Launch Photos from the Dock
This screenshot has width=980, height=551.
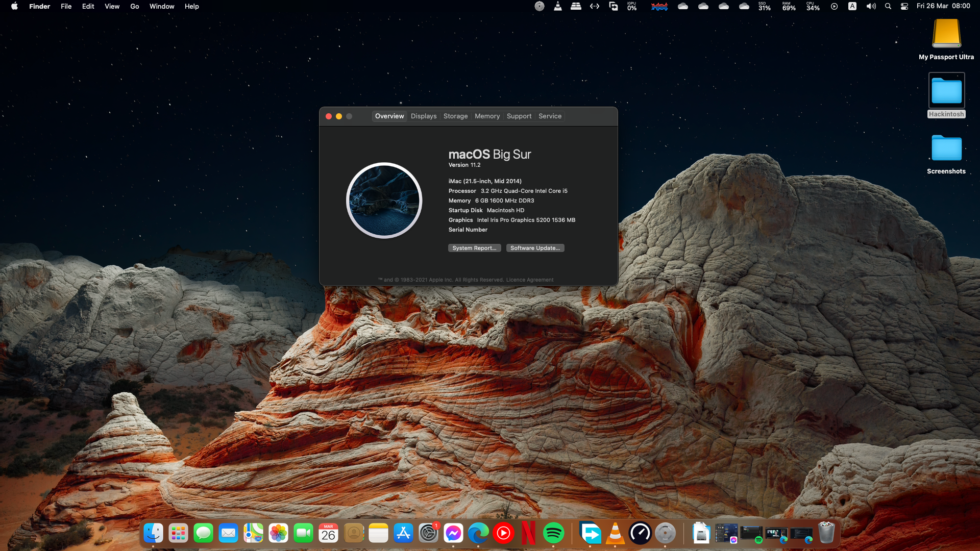[x=278, y=534]
